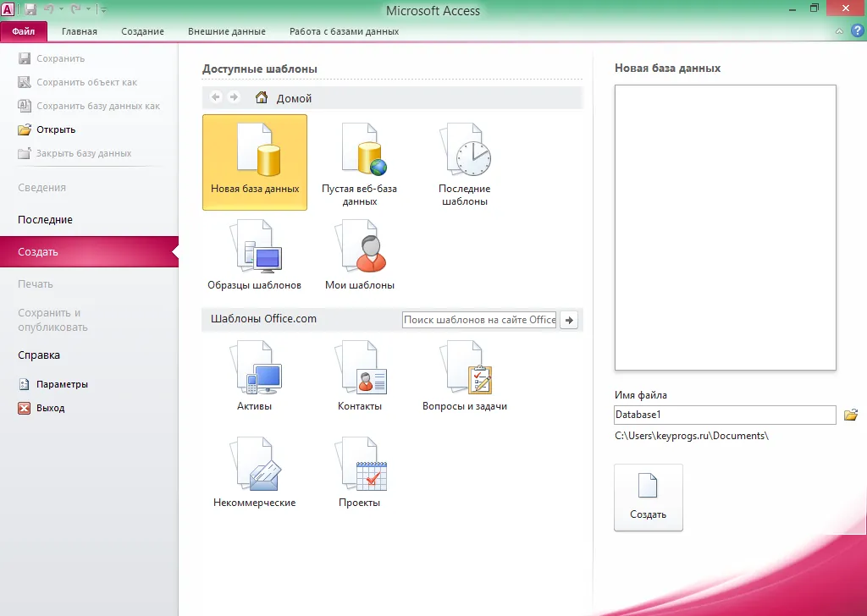Viewport: 867px width, 616px height.
Task: Open Access help question mark
Action: [857, 31]
